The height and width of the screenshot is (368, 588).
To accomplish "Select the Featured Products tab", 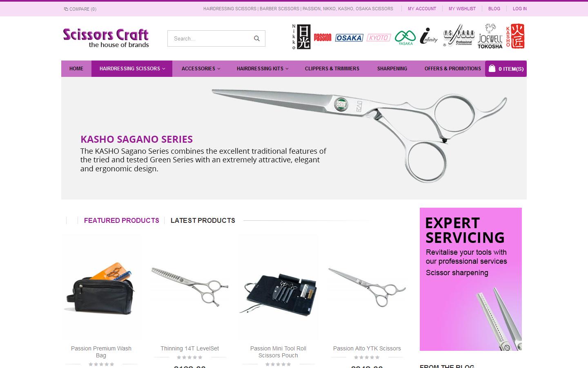I will [122, 220].
